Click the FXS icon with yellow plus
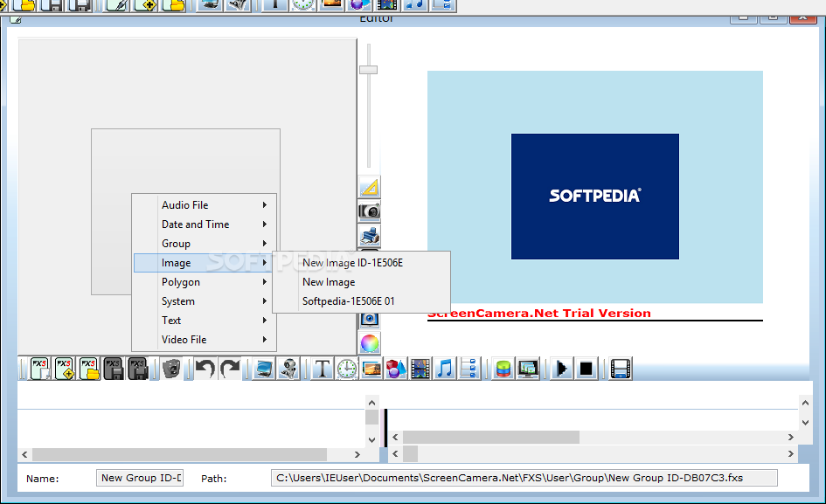This screenshot has width=826, height=504. (x=65, y=369)
